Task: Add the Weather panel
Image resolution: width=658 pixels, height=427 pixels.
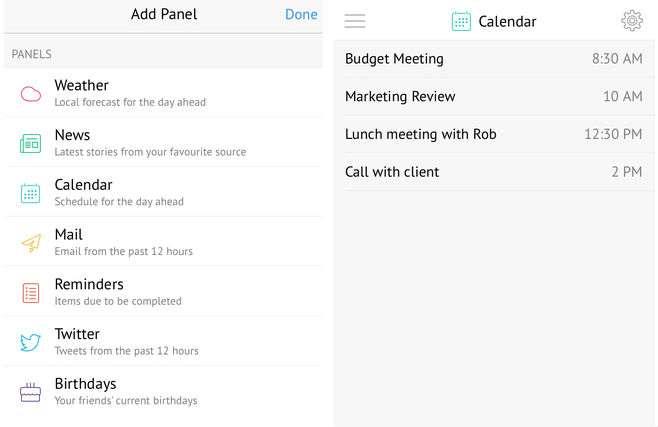Action: coord(163,93)
